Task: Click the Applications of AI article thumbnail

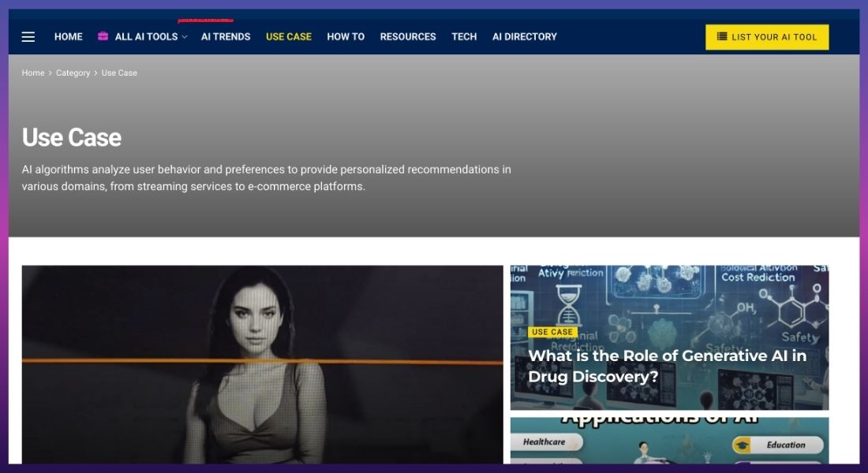Action: click(x=669, y=443)
